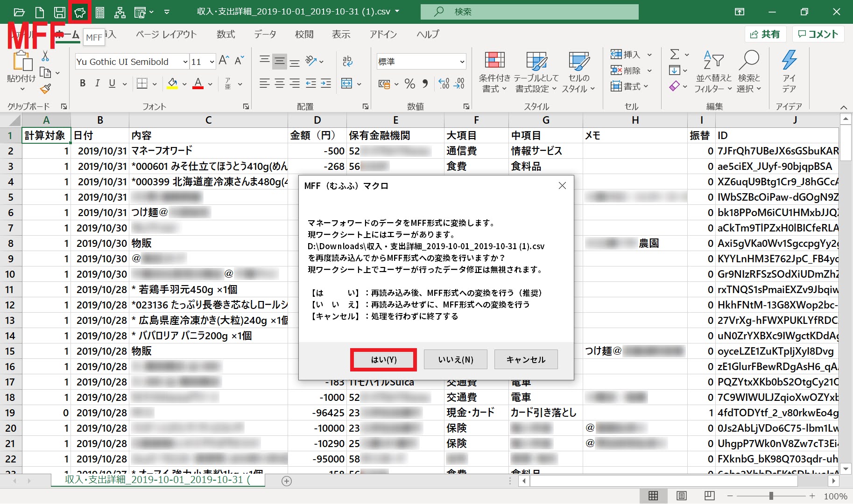This screenshot has width=853, height=504.
Task: Toggle top vertical alignment
Action: pyautogui.click(x=264, y=61)
